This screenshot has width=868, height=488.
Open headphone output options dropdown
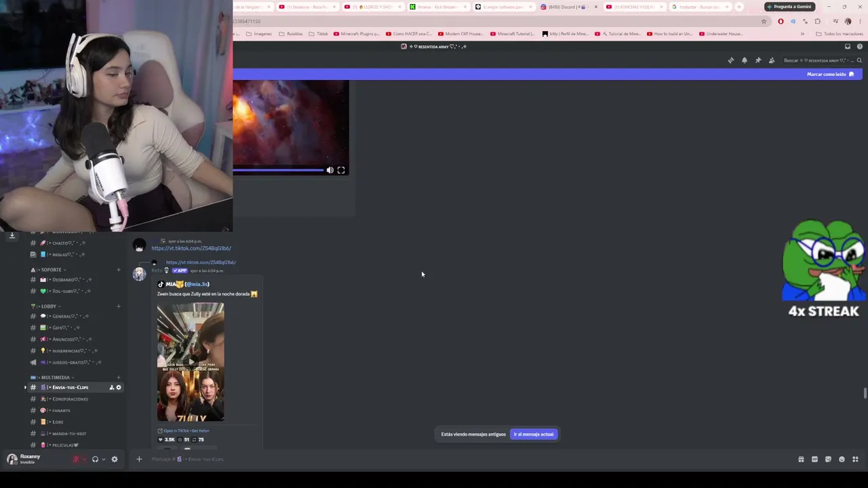[103, 460]
